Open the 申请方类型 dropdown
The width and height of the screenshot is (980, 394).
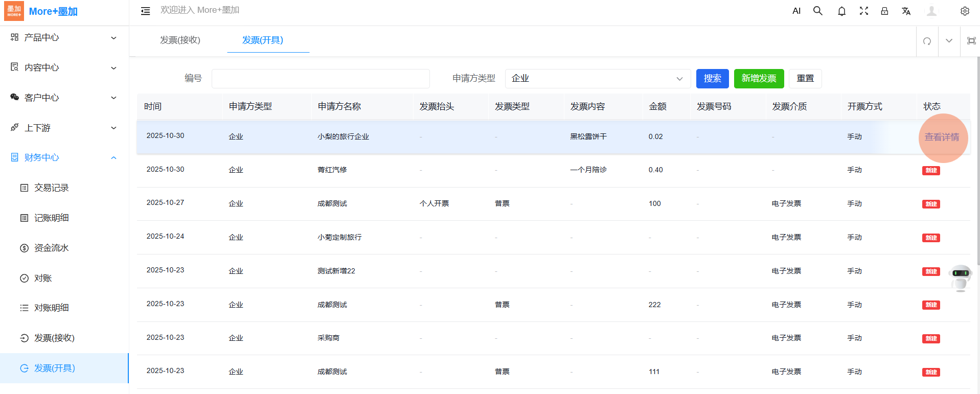point(597,79)
